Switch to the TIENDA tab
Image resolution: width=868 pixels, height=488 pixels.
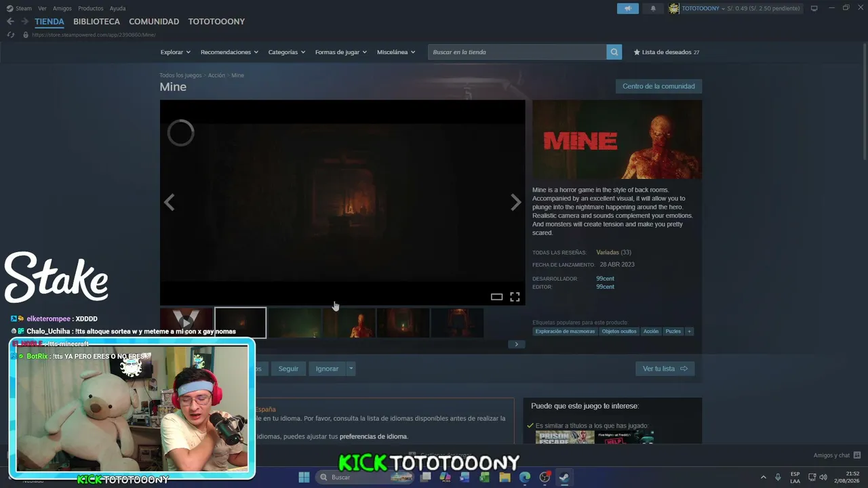tap(50, 22)
